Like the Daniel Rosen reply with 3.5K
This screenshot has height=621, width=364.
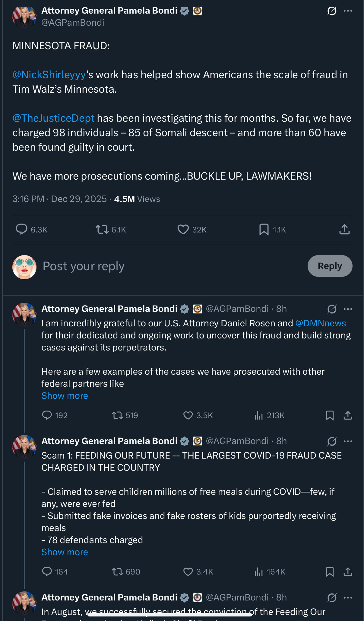(x=188, y=415)
